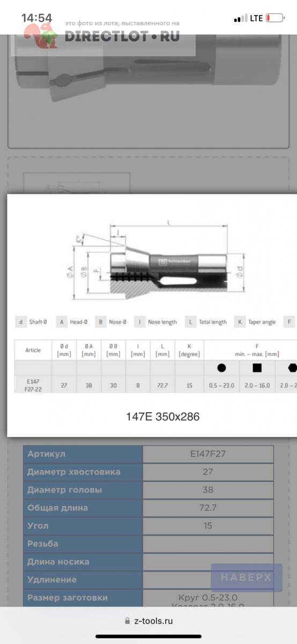The image size is (297, 644).
Task: Tap the 'Общая длина' row label
Action: pyautogui.click(x=83, y=508)
